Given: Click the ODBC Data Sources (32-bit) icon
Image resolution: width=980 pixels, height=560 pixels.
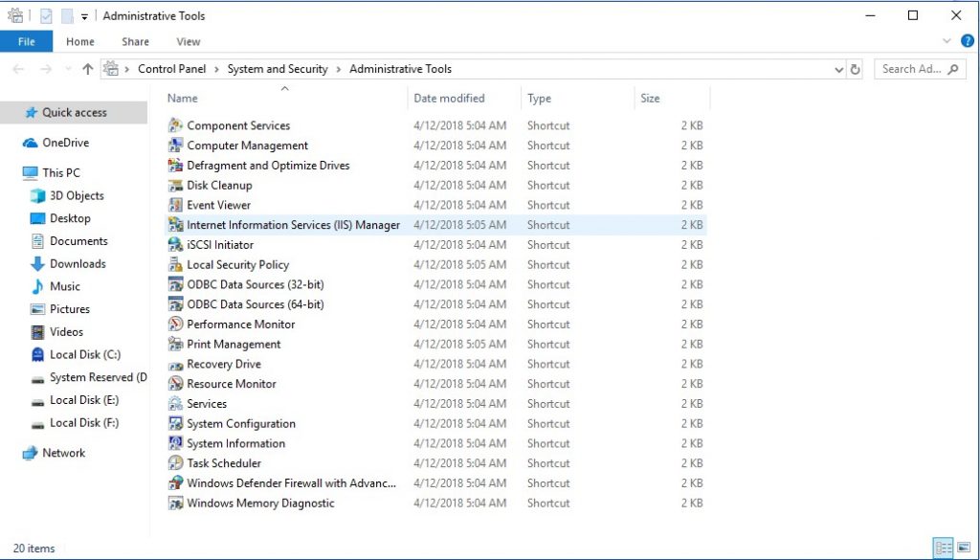Looking at the screenshot, I should click(176, 285).
